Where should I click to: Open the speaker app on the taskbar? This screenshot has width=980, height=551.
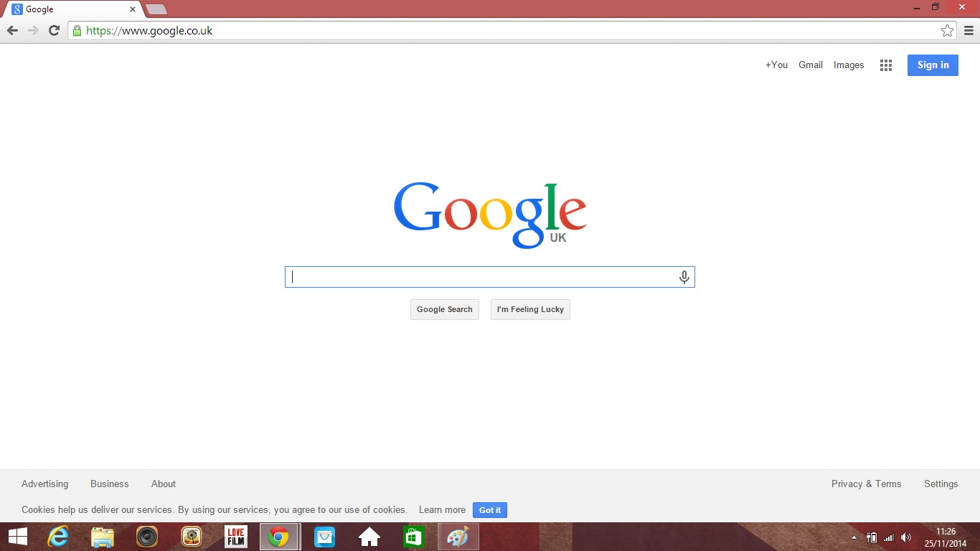(x=147, y=537)
